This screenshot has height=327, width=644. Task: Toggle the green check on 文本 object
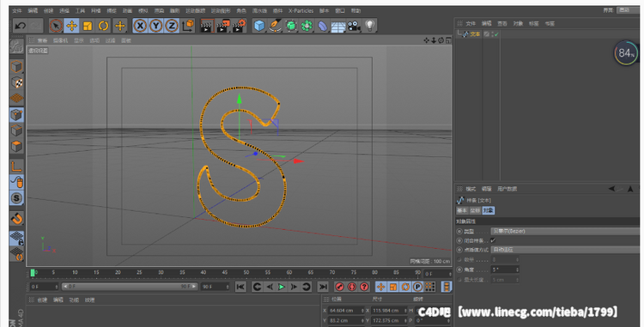click(496, 34)
